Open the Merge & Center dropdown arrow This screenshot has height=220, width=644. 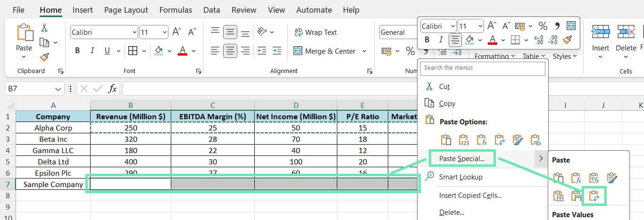point(364,51)
